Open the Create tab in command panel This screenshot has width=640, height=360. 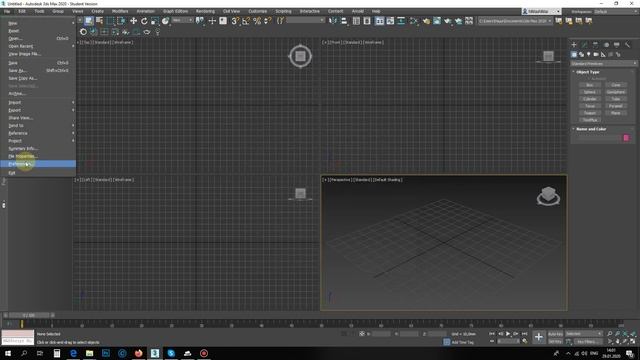(574, 44)
